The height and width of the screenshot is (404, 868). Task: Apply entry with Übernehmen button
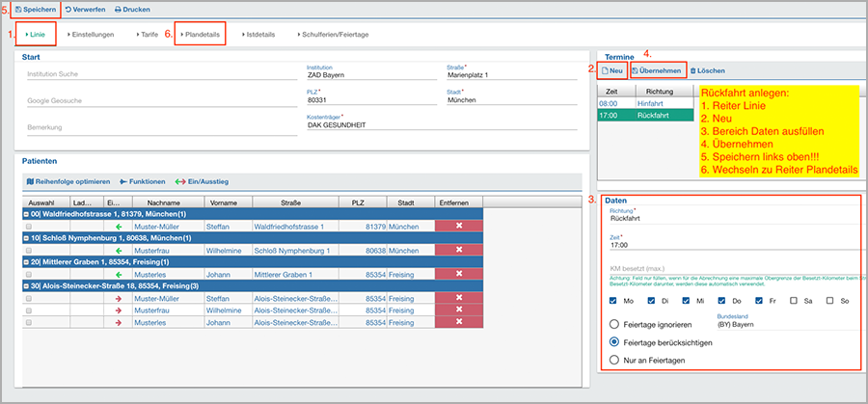point(657,70)
